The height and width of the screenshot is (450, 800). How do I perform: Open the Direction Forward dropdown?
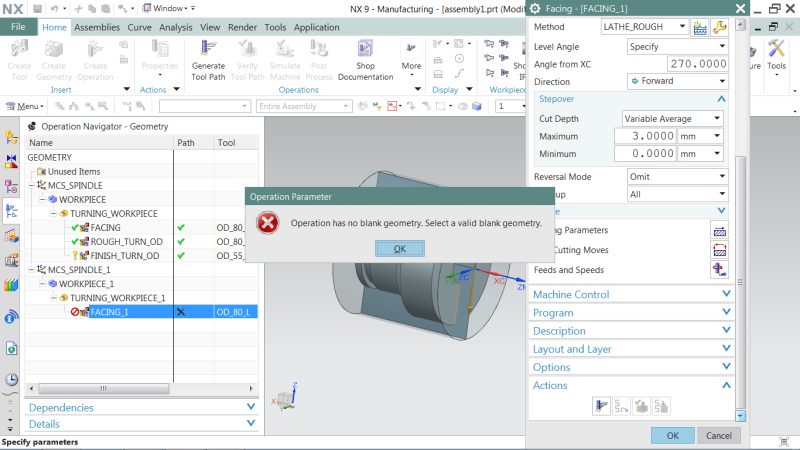[x=677, y=81]
